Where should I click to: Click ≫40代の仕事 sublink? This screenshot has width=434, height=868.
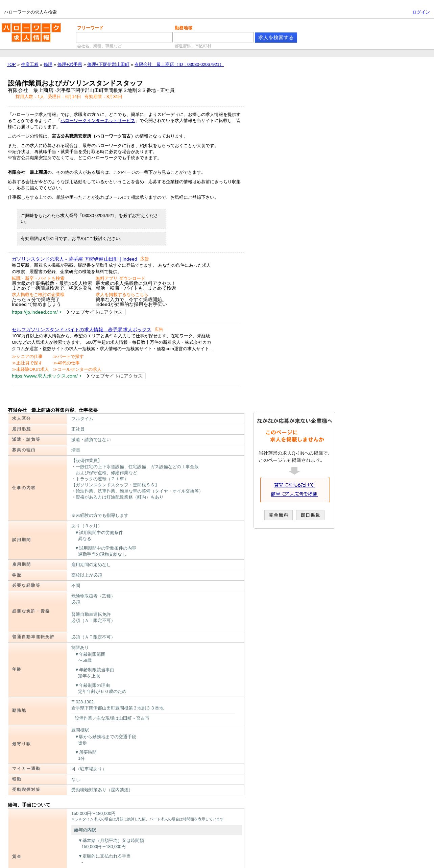point(66,363)
